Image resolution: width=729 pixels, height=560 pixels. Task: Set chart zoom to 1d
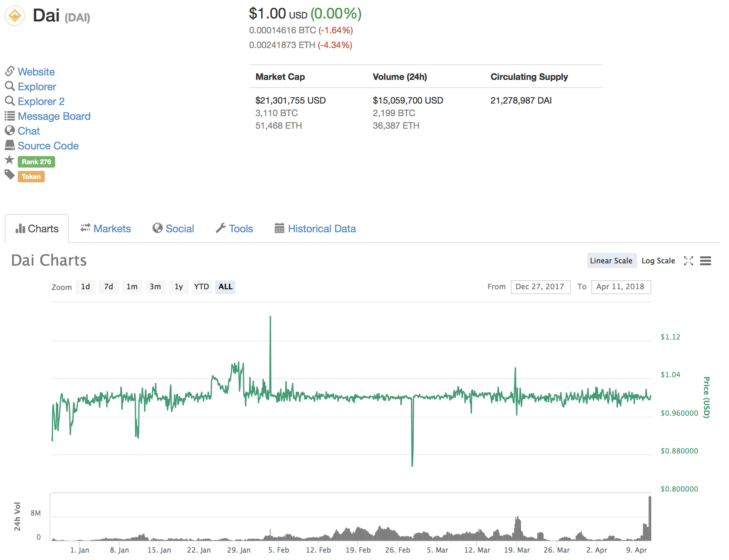[x=85, y=287]
